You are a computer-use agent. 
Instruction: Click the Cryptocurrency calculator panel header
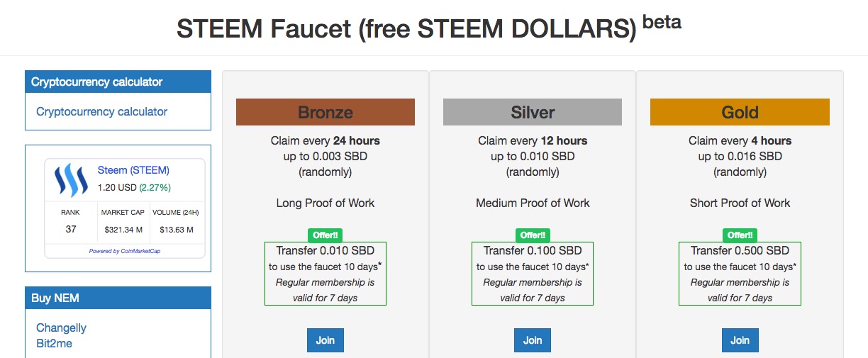point(118,82)
